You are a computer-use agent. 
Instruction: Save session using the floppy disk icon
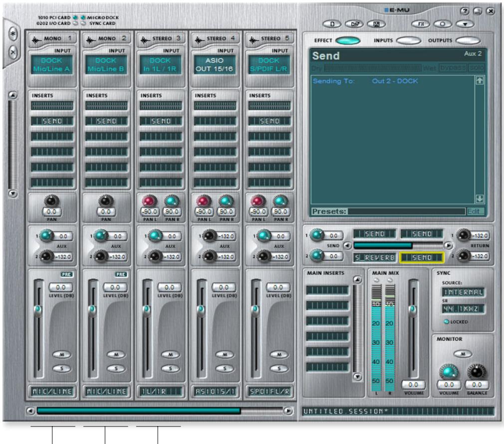[x=376, y=24]
